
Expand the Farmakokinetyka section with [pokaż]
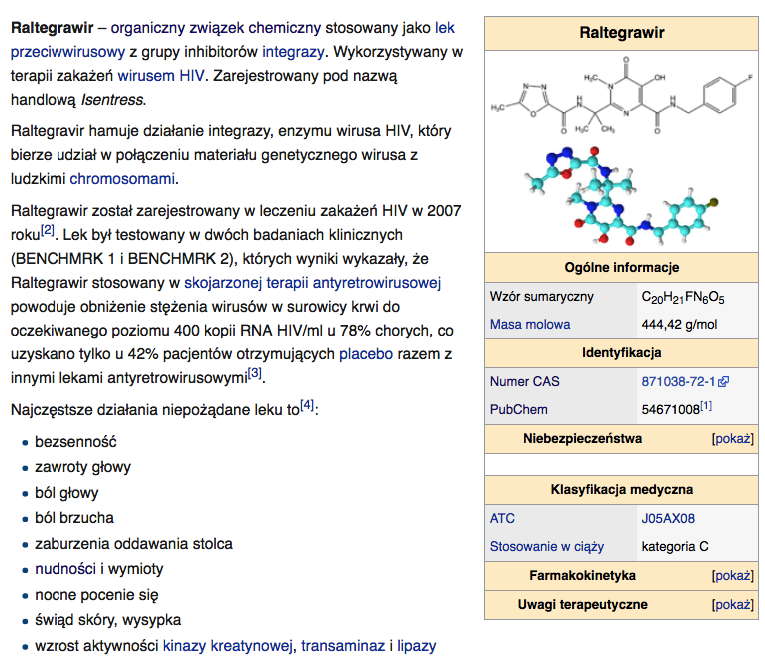click(733, 576)
